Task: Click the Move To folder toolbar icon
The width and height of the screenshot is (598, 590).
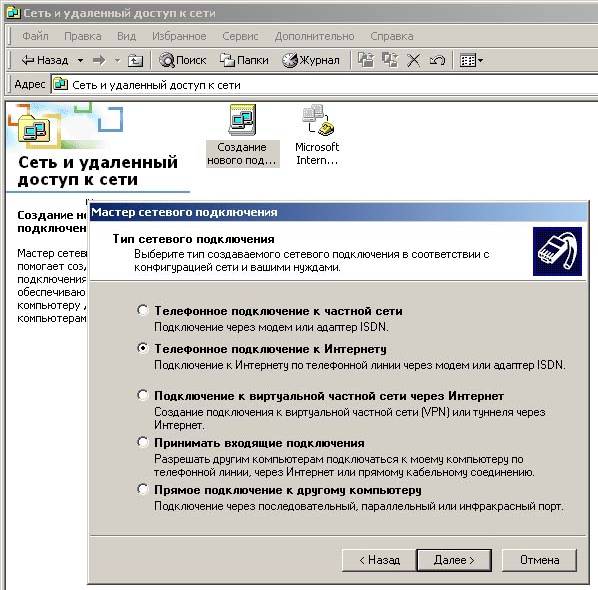Action: tap(365, 60)
